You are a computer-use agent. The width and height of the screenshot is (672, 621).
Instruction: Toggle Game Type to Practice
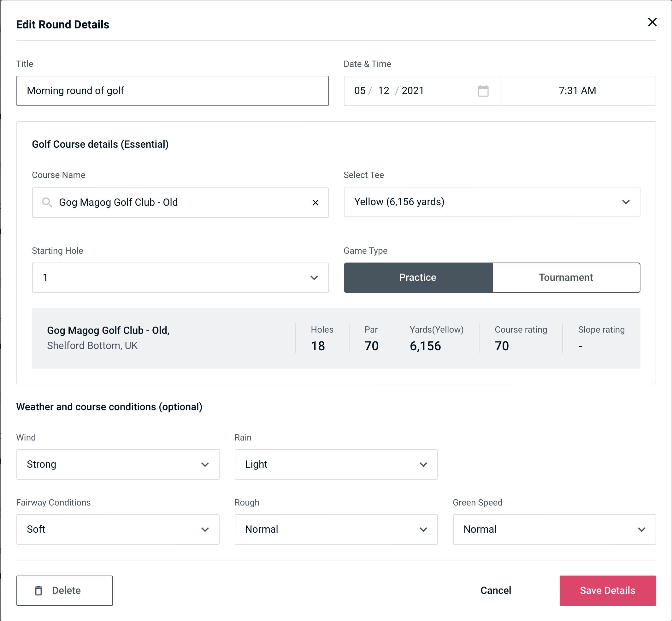pyautogui.click(x=417, y=277)
